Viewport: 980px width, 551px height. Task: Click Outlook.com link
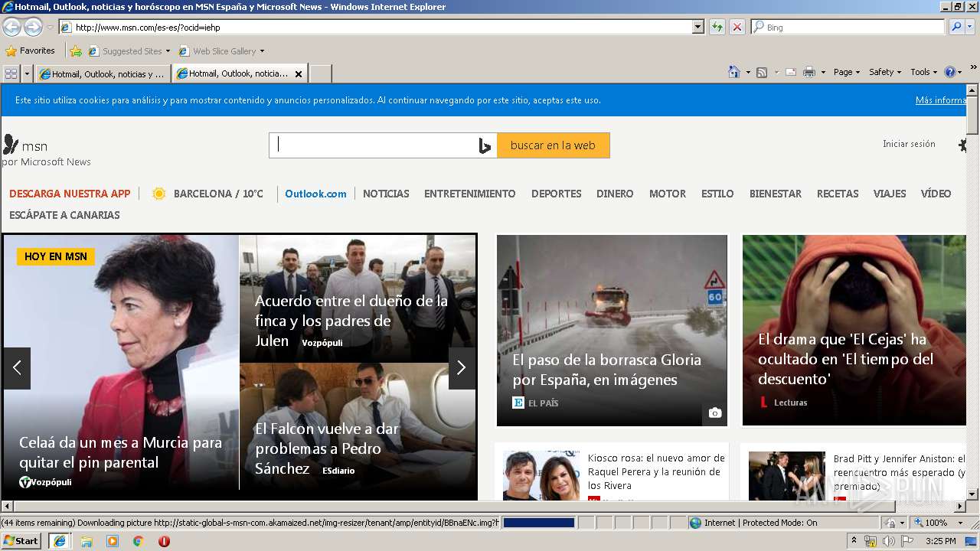click(x=315, y=194)
